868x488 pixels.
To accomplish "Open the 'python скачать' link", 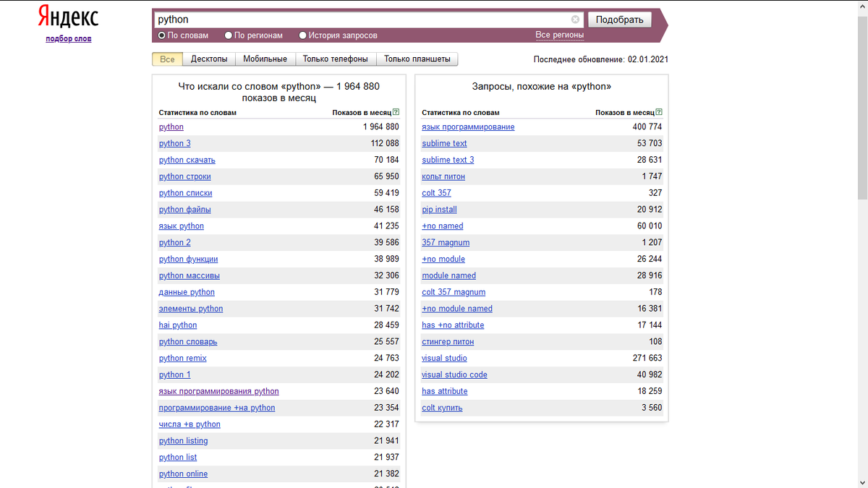I will tap(187, 160).
